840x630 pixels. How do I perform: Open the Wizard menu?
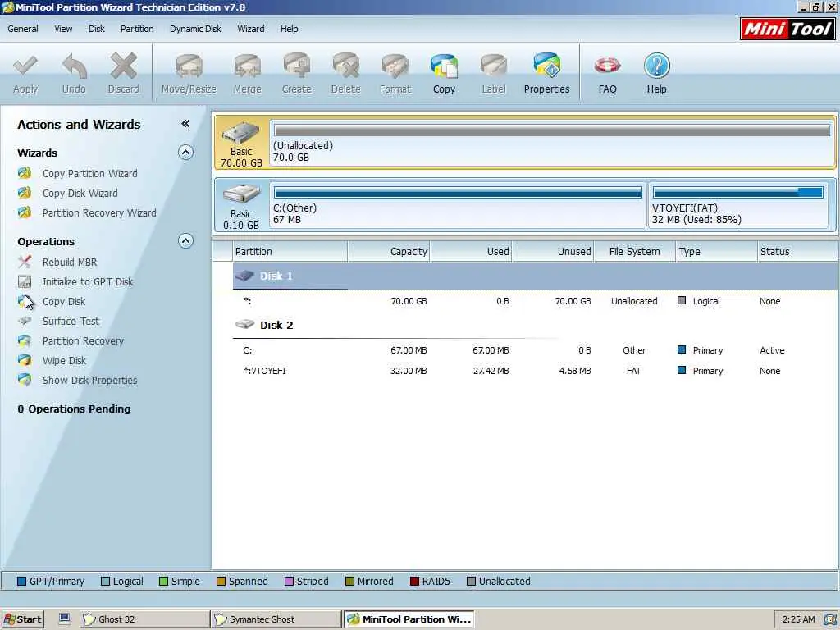(x=251, y=29)
